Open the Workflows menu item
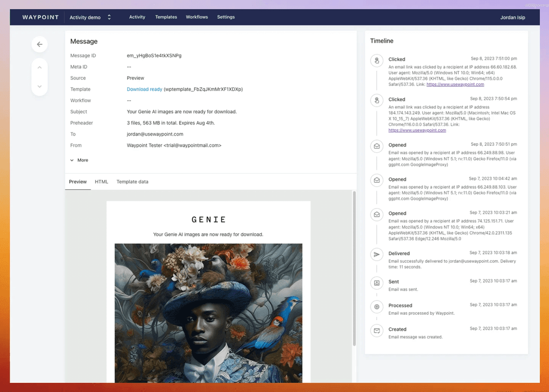Viewport: 549px width, 392px height. tap(197, 17)
